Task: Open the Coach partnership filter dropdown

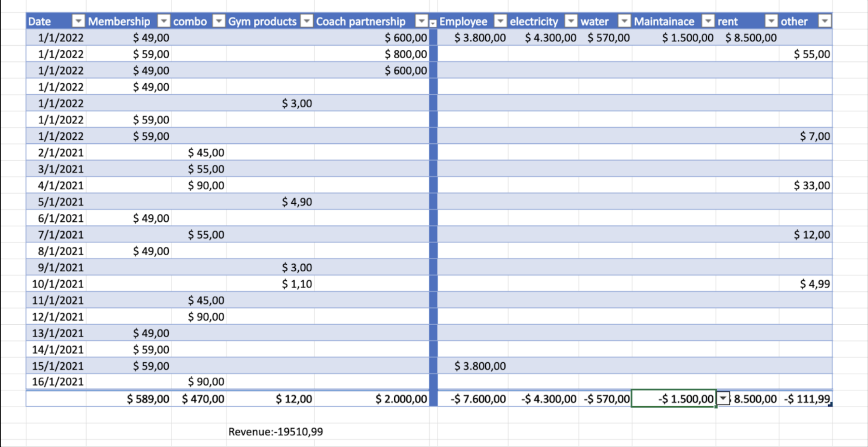Action: click(421, 21)
